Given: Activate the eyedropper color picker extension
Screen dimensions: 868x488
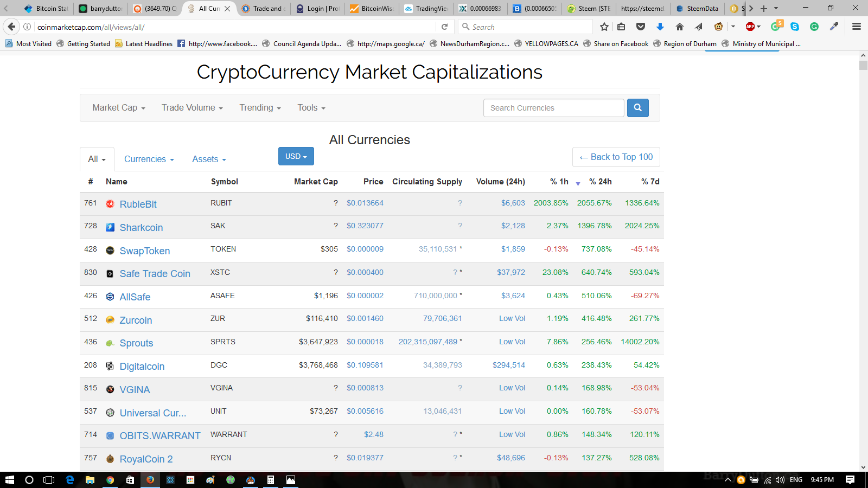Looking at the screenshot, I should 834,27.
